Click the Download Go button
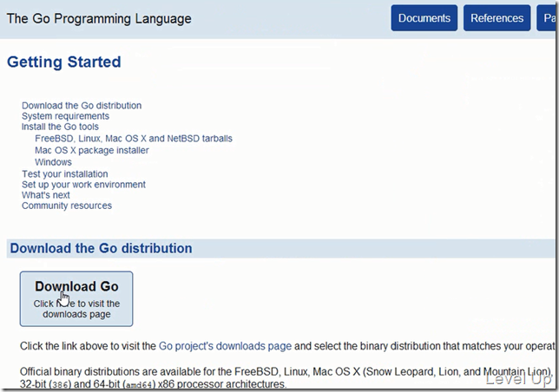559x392 pixels. [x=76, y=298]
